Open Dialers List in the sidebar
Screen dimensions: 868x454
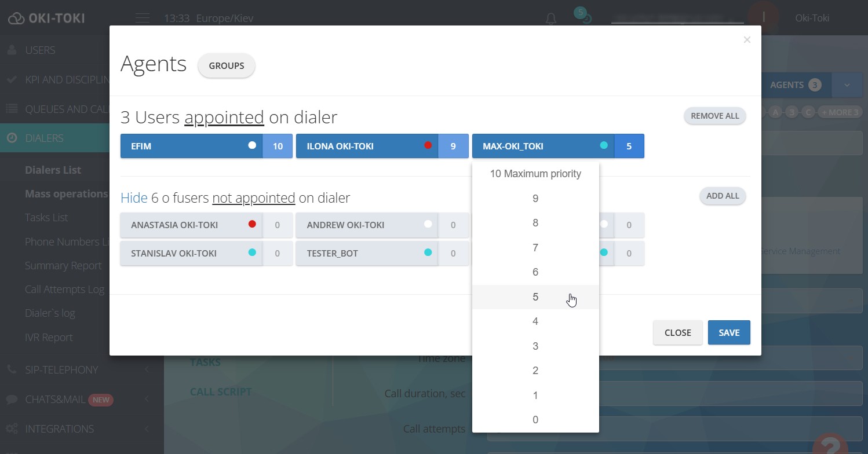pos(53,170)
